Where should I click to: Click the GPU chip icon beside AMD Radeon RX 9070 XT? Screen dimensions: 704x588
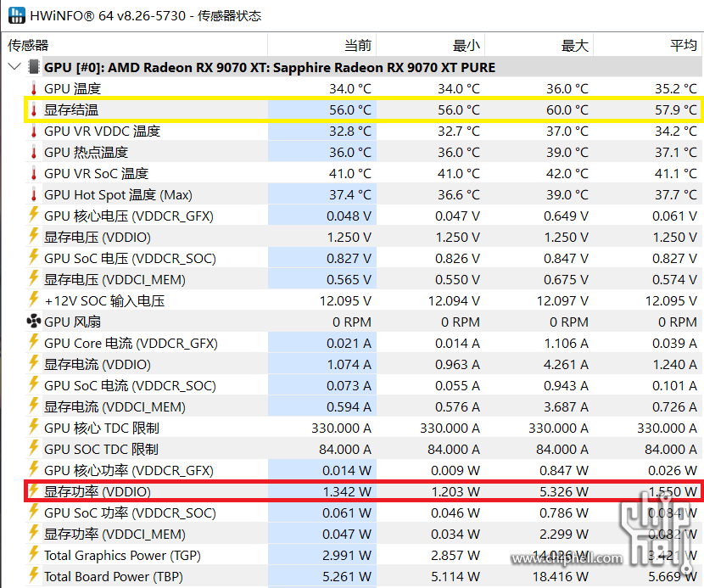pyautogui.click(x=33, y=67)
